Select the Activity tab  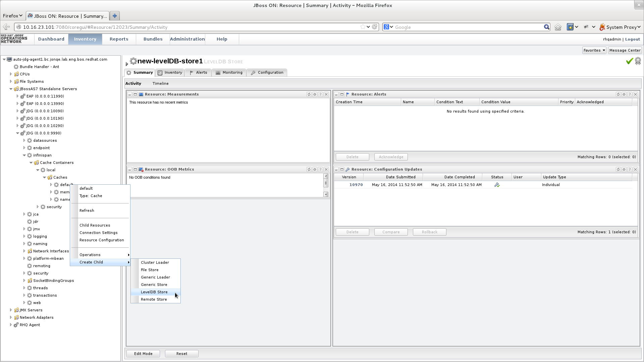pyautogui.click(x=133, y=83)
